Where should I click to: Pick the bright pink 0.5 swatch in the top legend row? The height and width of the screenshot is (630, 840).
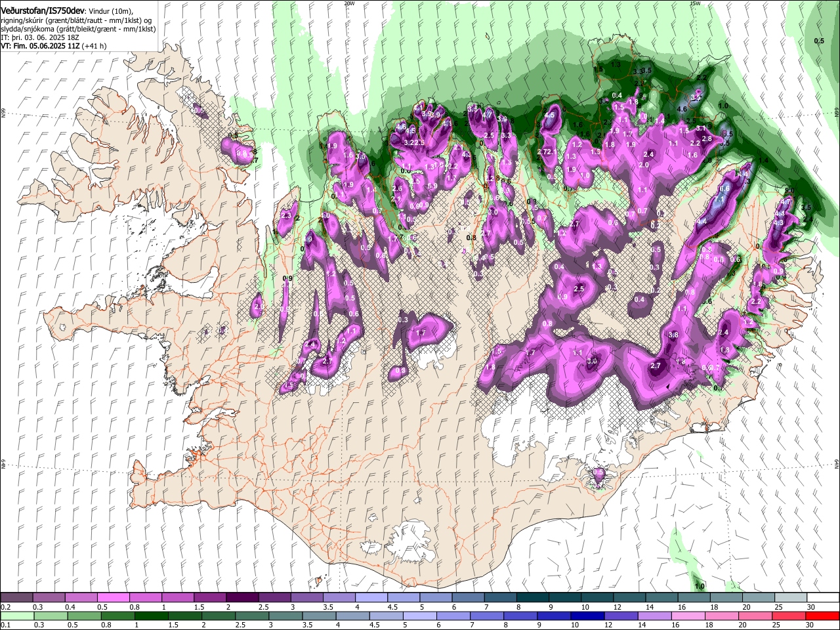coord(113,597)
